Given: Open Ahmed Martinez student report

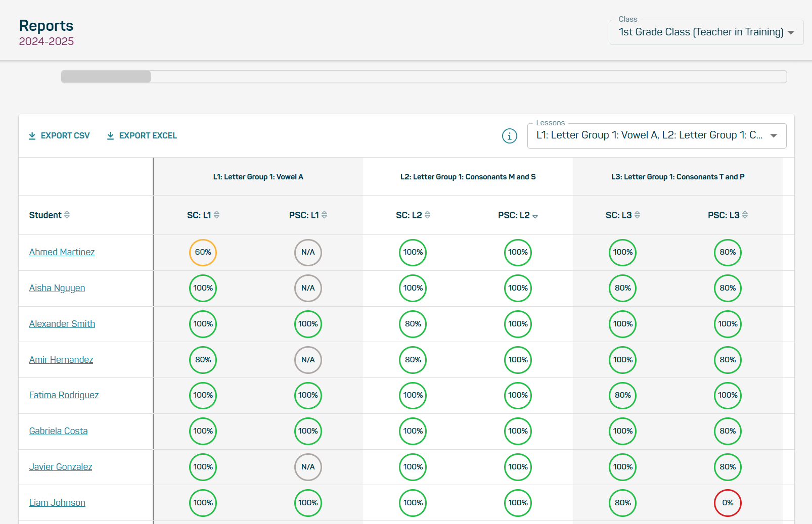Looking at the screenshot, I should click(x=62, y=252).
